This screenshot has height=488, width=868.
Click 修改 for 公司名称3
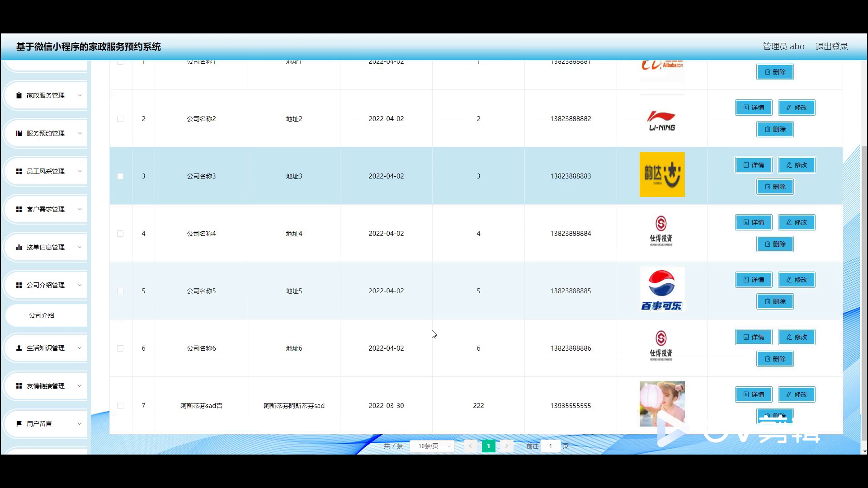(x=797, y=165)
